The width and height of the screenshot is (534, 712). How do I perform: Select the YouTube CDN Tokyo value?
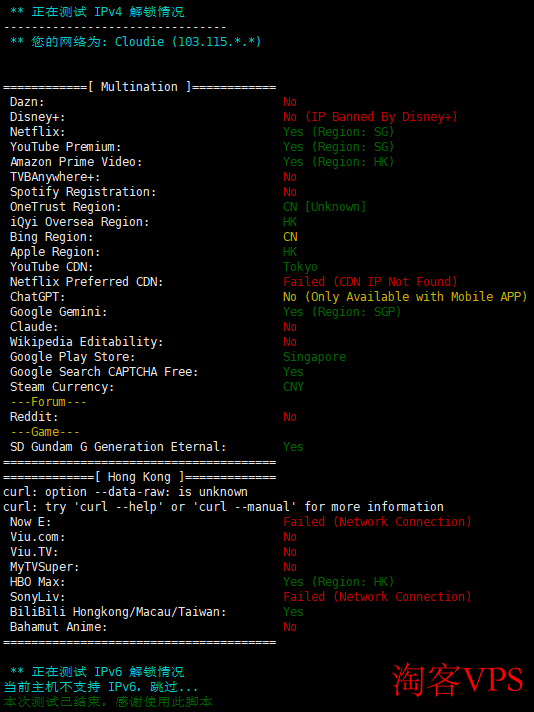[x=300, y=267]
